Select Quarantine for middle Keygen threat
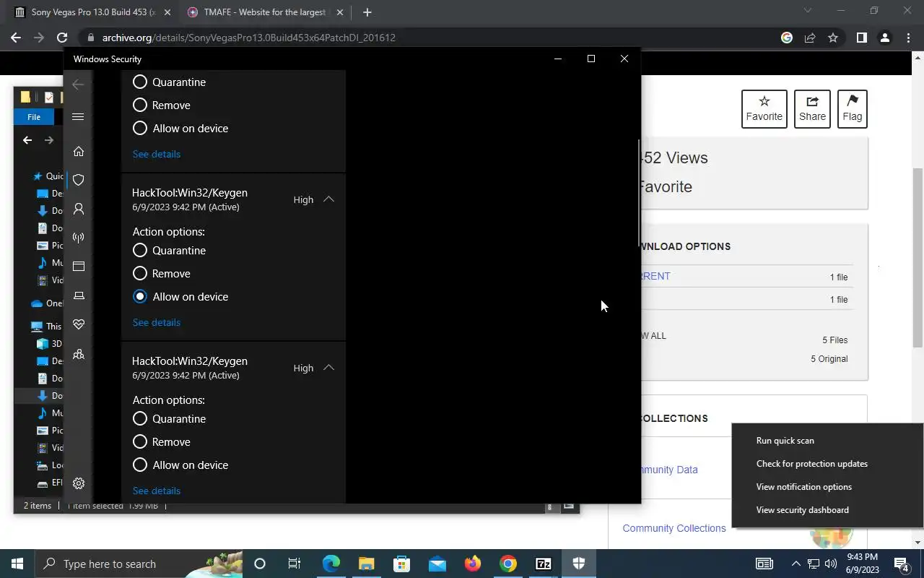The height and width of the screenshot is (578, 924). pyautogui.click(x=140, y=251)
